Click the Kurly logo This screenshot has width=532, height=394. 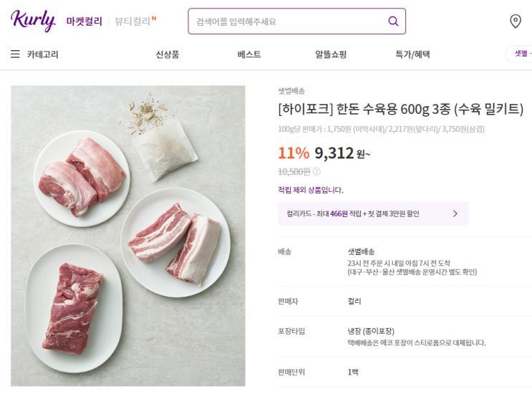click(33, 21)
